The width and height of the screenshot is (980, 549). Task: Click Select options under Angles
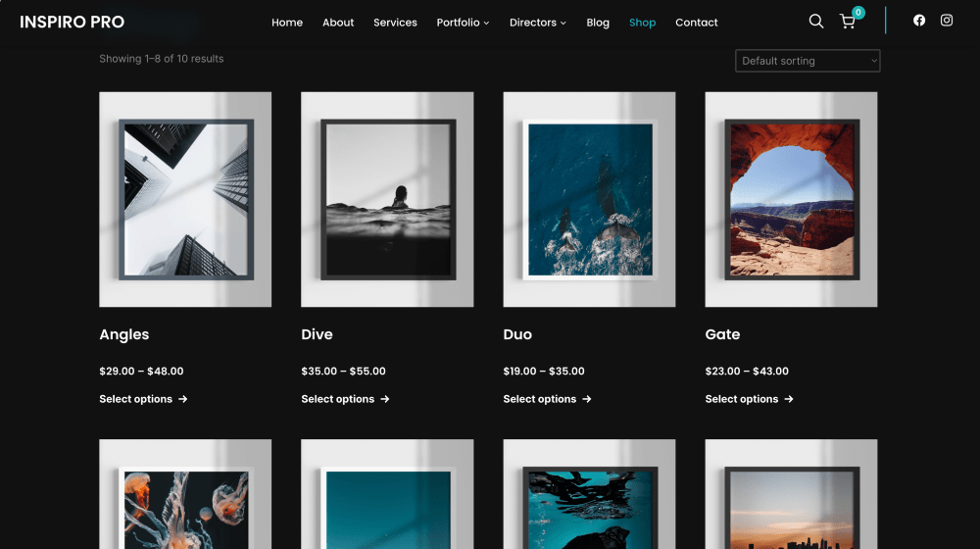click(x=143, y=399)
